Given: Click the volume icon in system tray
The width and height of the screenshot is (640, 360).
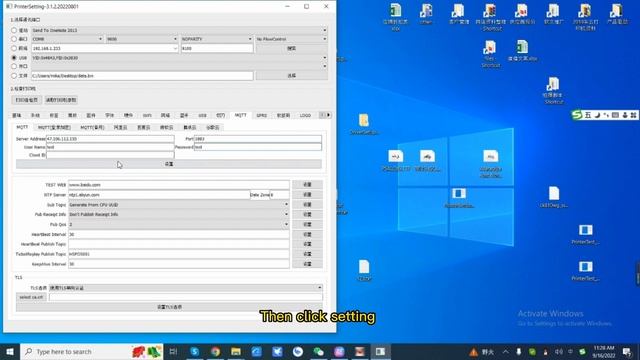Looking at the screenshot, I should tap(559, 351).
